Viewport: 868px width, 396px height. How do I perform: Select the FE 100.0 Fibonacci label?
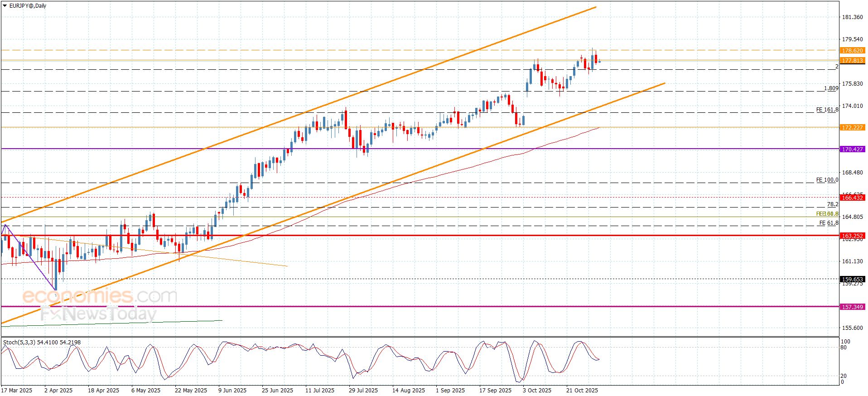click(827, 180)
